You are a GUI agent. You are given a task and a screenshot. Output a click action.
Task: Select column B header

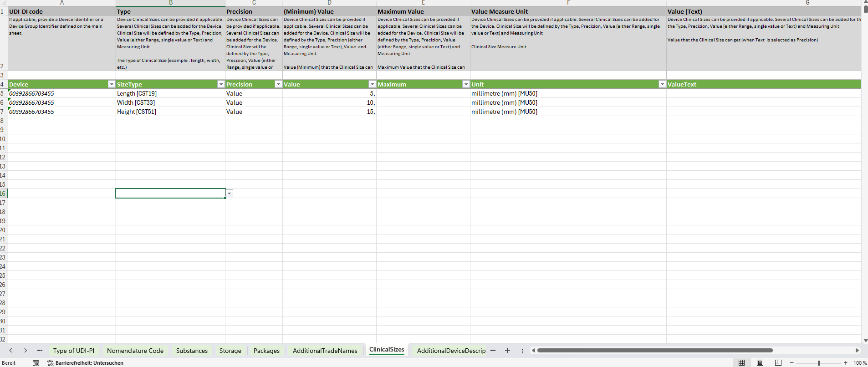pos(171,3)
